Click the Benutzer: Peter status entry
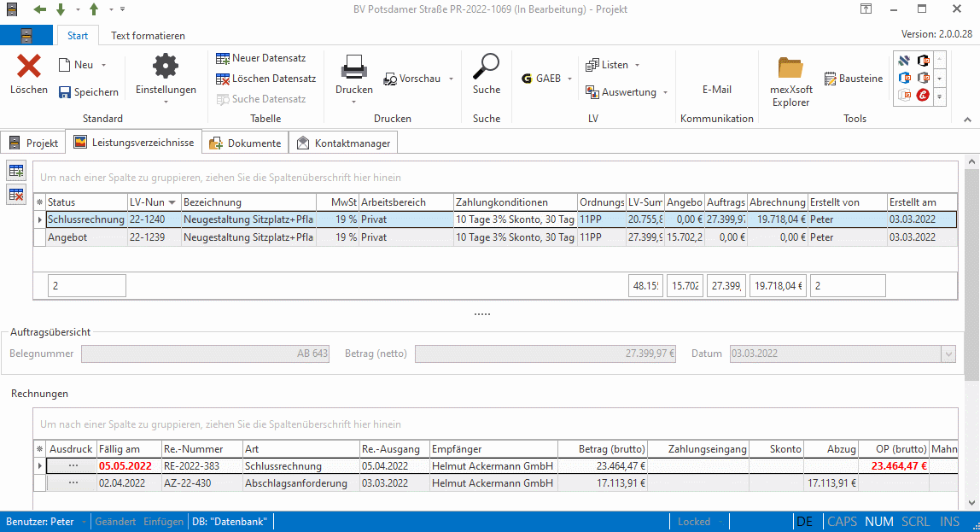This screenshot has width=980, height=532. (x=40, y=522)
